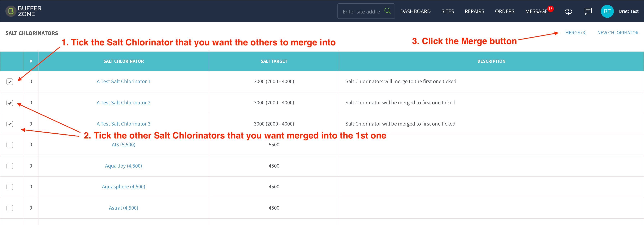Click the red 18 notification badge
This screenshot has height=225, width=644.
(x=550, y=9)
